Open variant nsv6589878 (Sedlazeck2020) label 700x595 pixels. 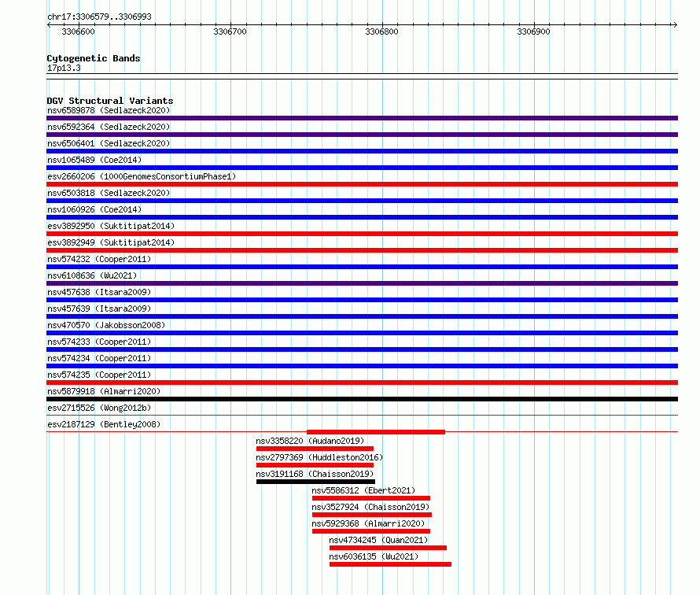109,110
